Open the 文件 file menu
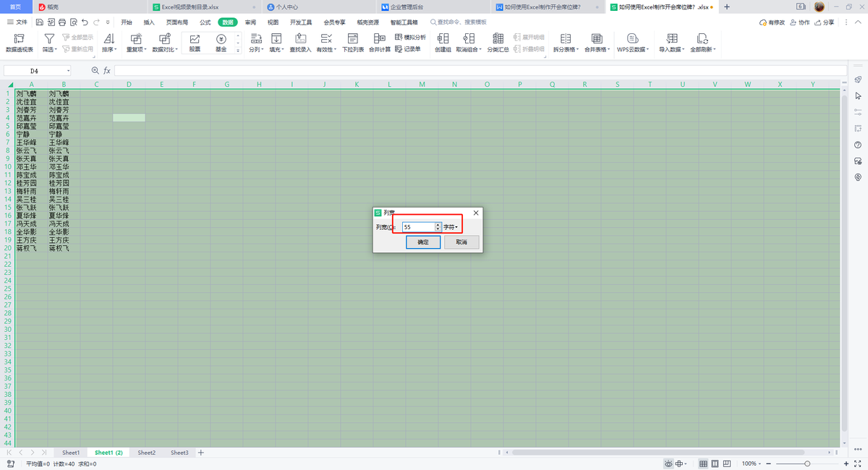Viewport: 868px width, 470px height. coord(17,22)
